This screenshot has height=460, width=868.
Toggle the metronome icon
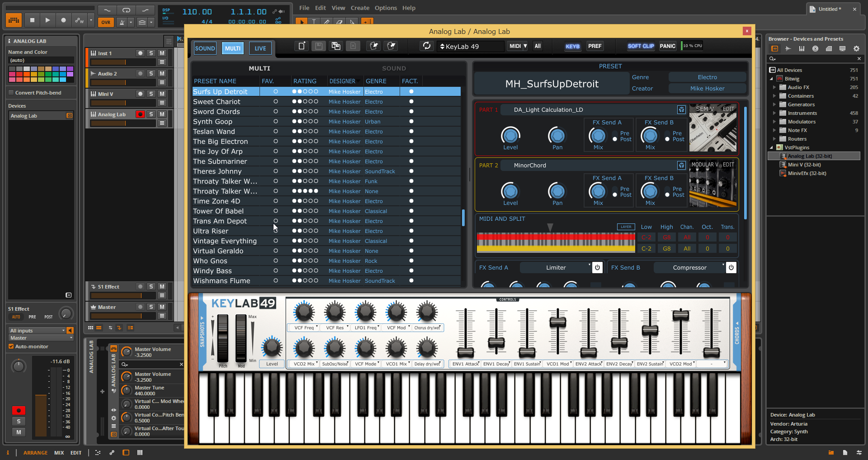tap(122, 22)
